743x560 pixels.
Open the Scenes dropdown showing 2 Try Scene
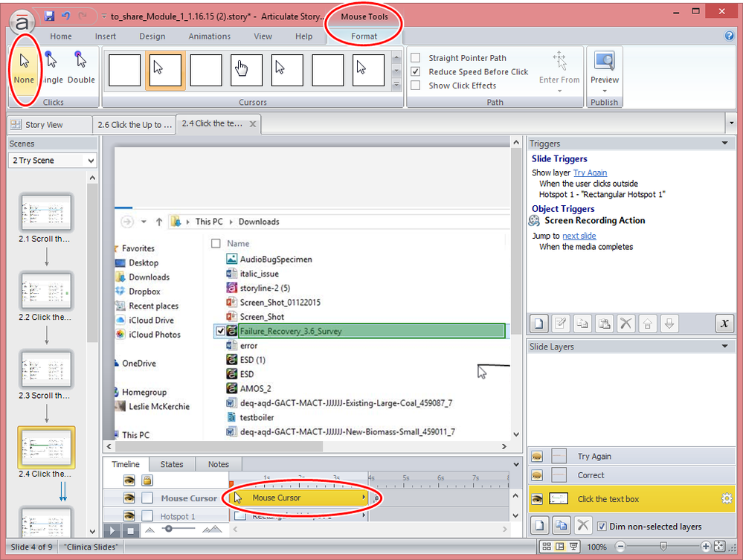tap(53, 161)
